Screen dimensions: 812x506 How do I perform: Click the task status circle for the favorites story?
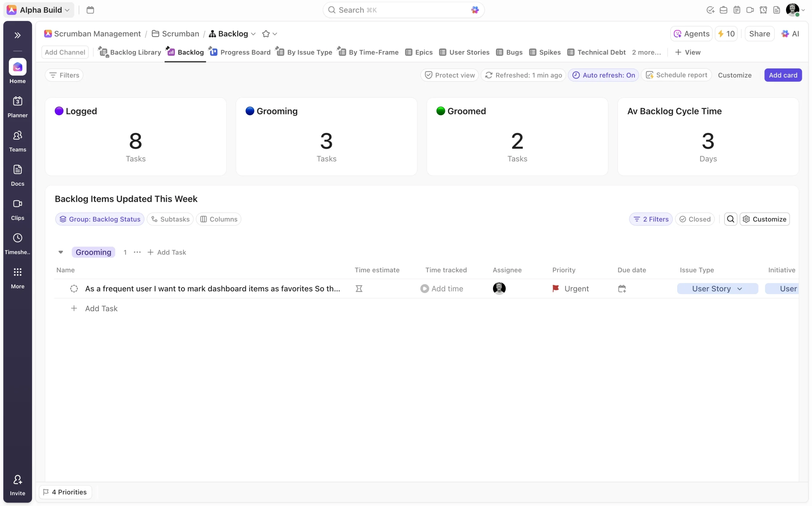click(74, 288)
